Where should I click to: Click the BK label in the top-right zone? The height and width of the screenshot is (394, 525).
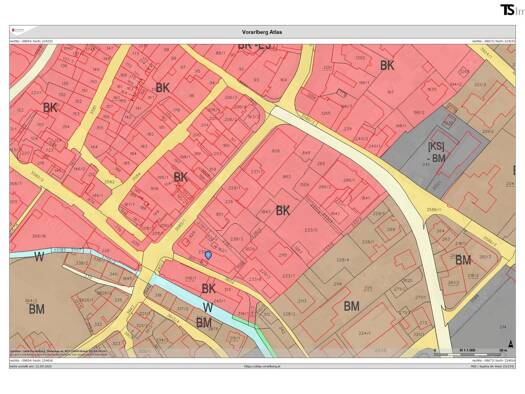(x=387, y=66)
